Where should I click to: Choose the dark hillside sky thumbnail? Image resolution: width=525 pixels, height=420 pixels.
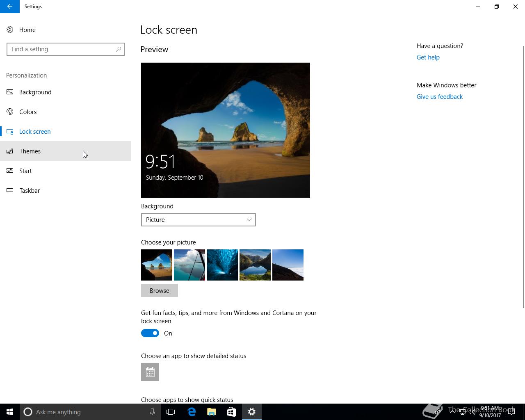pos(288,265)
